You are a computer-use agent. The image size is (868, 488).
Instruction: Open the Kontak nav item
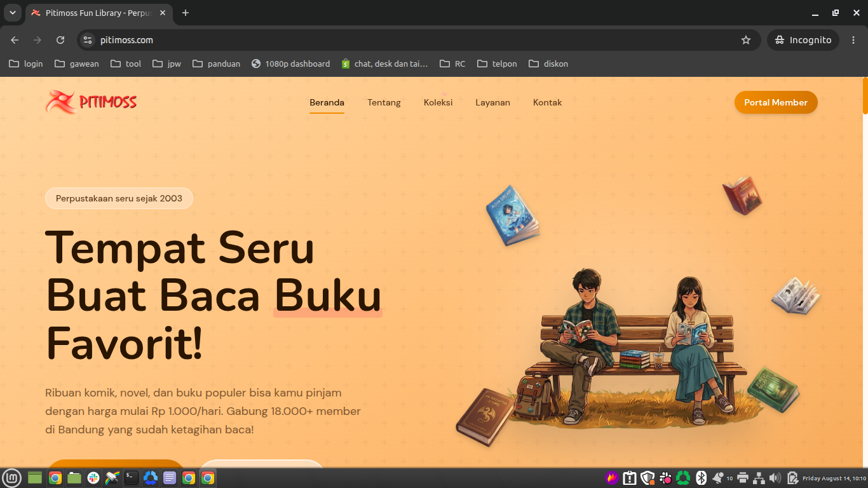coord(547,102)
